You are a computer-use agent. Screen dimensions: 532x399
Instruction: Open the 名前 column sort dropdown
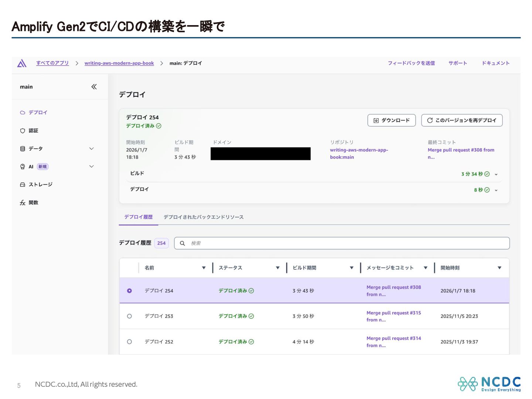[x=204, y=268]
